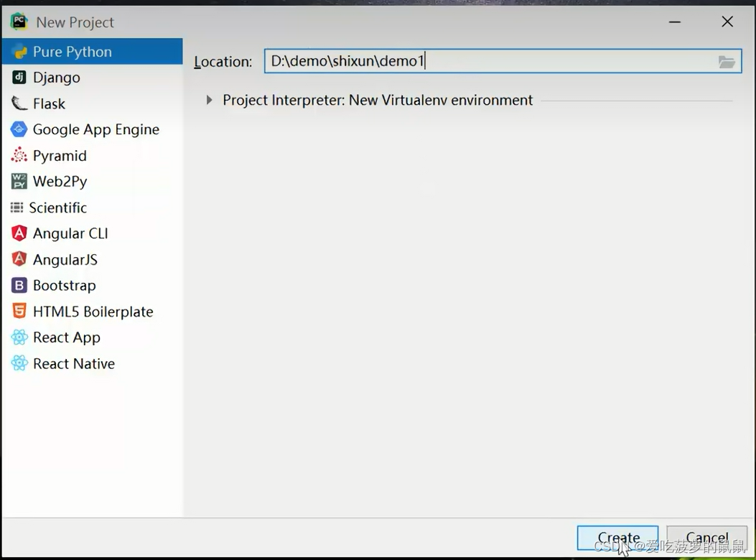Click the HTML5 Boilerplate shield icon
756x560 pixels.
pos(19,312)
